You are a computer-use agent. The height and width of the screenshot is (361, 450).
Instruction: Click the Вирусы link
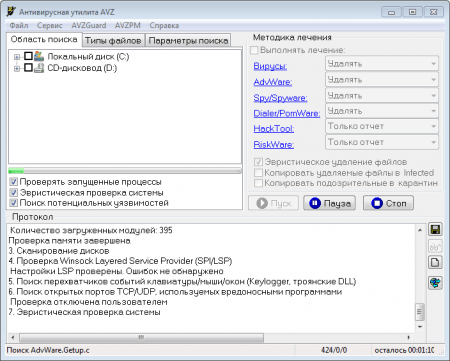point(270,66)
